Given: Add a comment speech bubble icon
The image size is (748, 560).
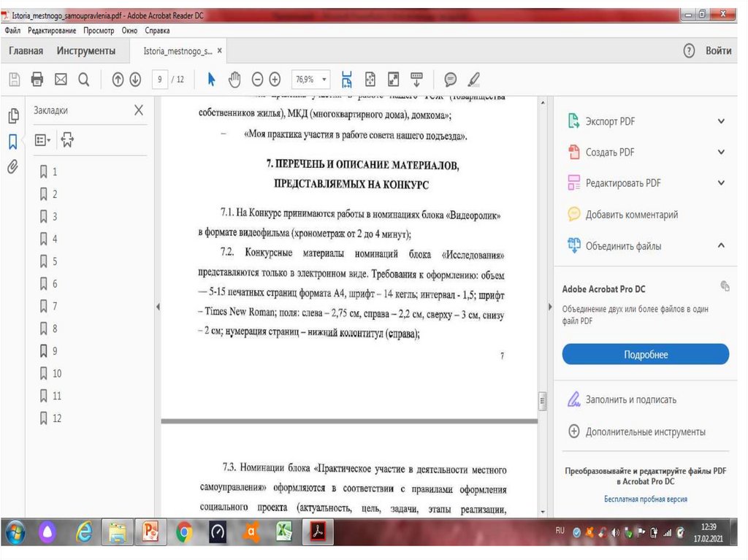Looking at the screenshot, I should coord(451,80).
